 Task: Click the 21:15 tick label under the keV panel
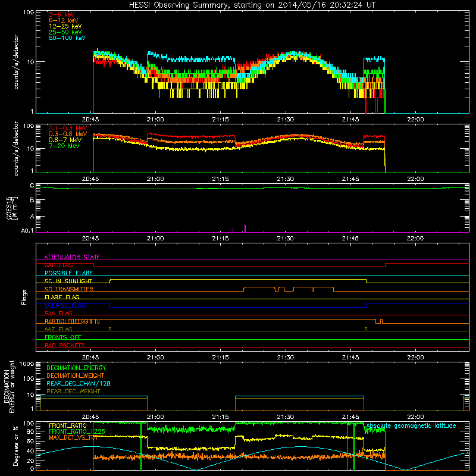point(220,120)
